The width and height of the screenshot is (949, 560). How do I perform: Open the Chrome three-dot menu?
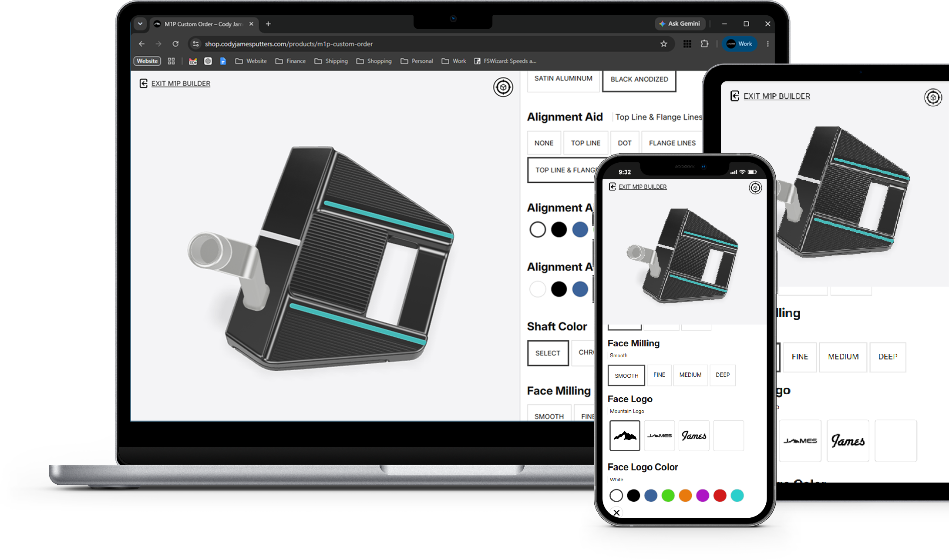point(768,44)
